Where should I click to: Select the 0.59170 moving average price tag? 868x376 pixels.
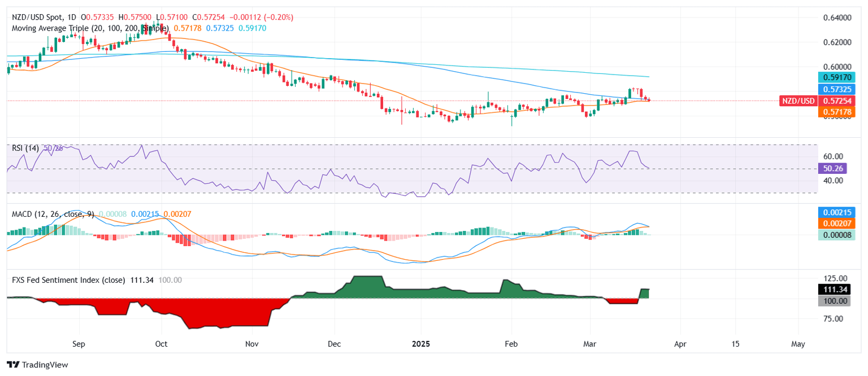point(836,77)
